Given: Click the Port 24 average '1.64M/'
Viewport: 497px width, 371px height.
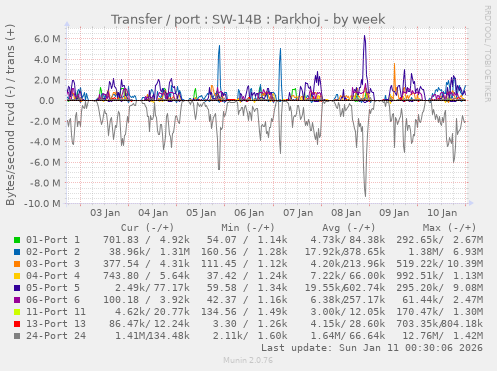Looking at the screenshot, I should [328, 336].
